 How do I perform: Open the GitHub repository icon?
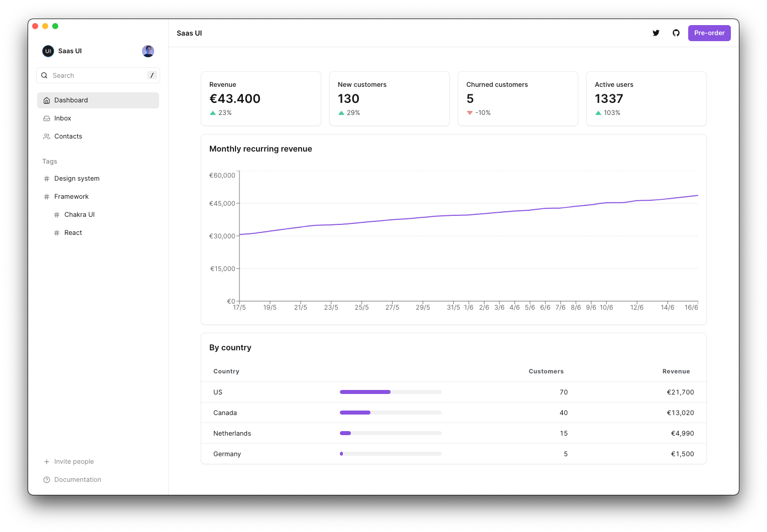coord(676,33)
